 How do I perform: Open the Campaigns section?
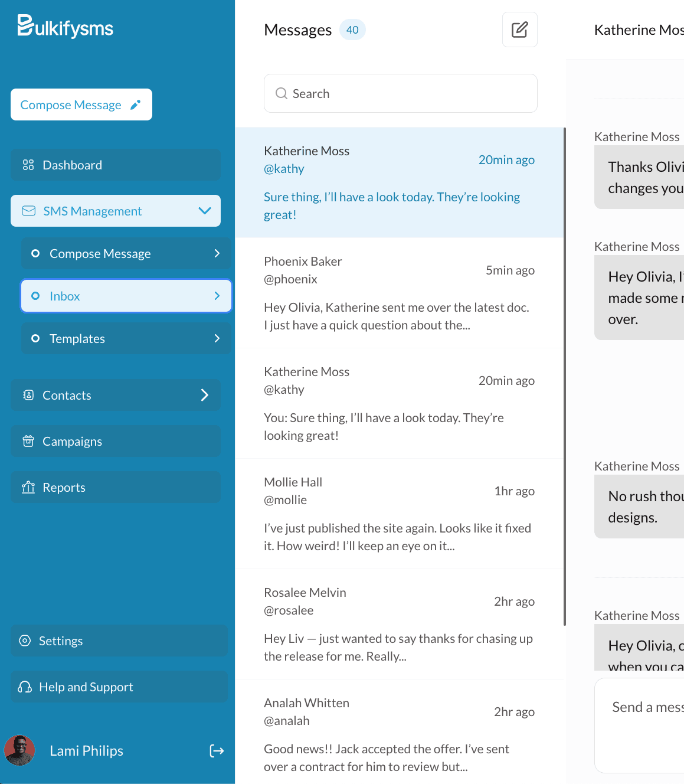click(116, 441)
